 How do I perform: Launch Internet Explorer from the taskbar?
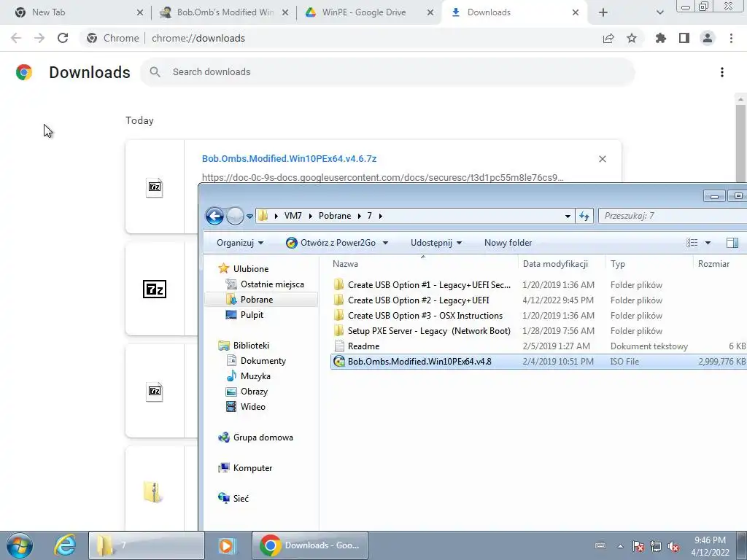(65, 545)
